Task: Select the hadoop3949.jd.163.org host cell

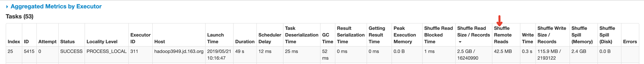Action: 179,51
